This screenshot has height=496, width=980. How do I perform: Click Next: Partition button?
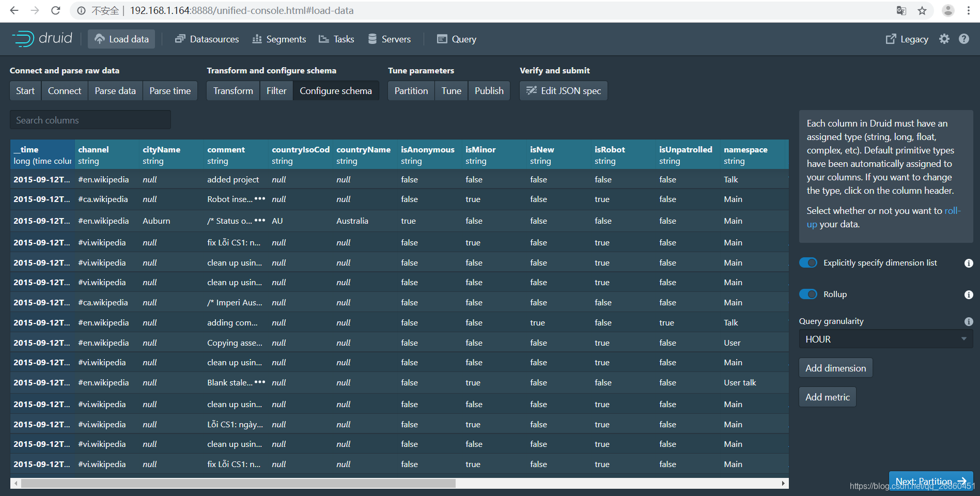(930, 481)
